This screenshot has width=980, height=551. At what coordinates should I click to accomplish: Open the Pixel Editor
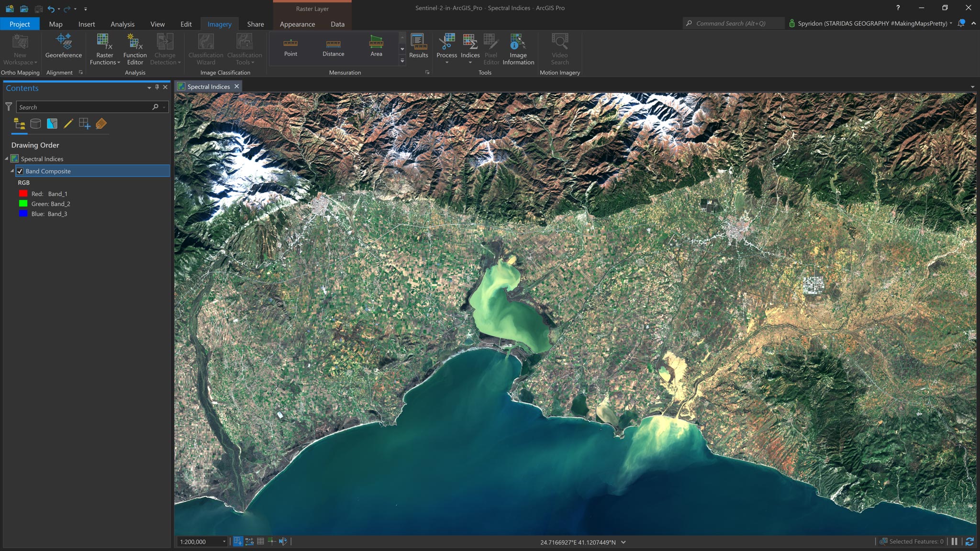tap(491, 48)
